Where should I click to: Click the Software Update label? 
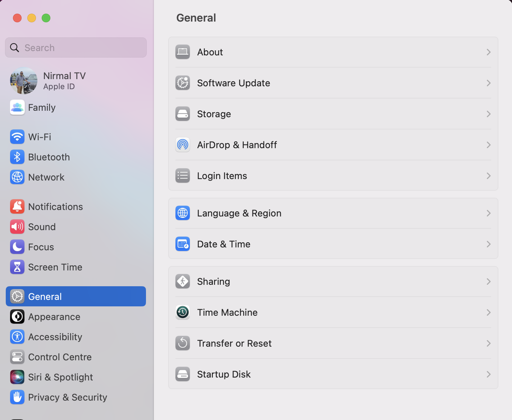pyautogui.click(x=234, y=83)
